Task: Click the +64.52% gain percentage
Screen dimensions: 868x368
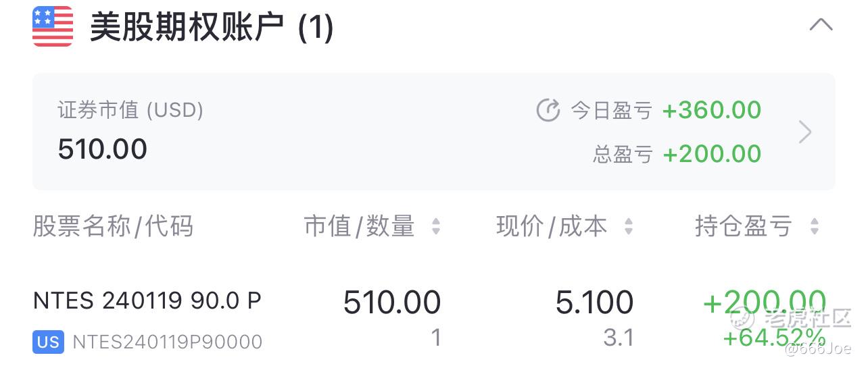Action: (775, 336)
